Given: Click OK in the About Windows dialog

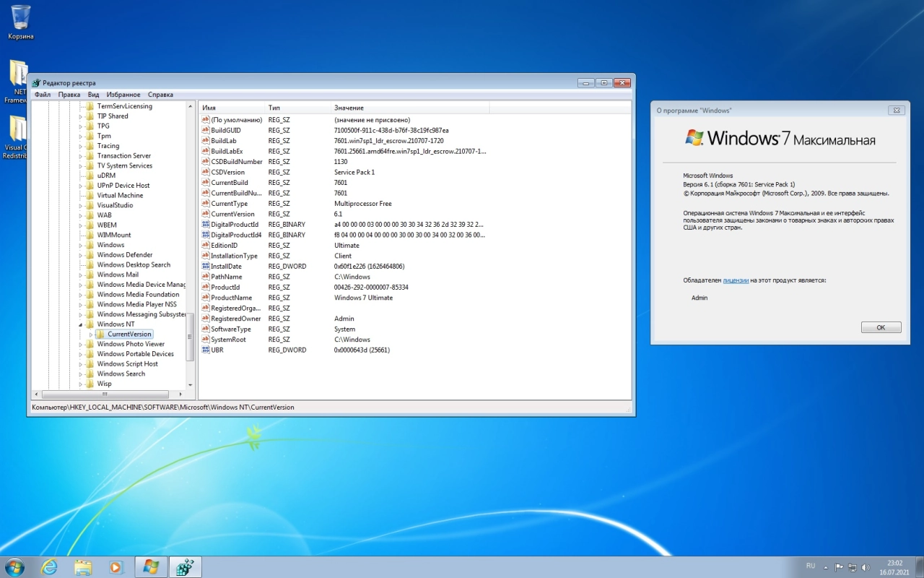Looking at the screenshot, I should (x=881, y=327).
